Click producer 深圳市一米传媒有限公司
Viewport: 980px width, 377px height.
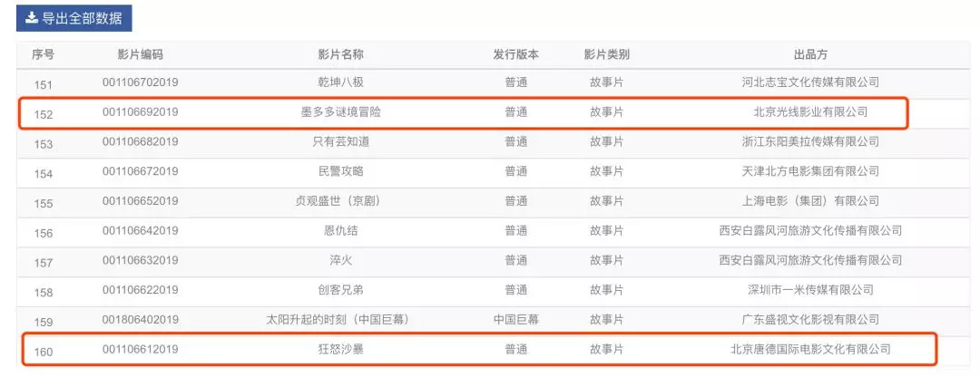[x=810, y=290]
